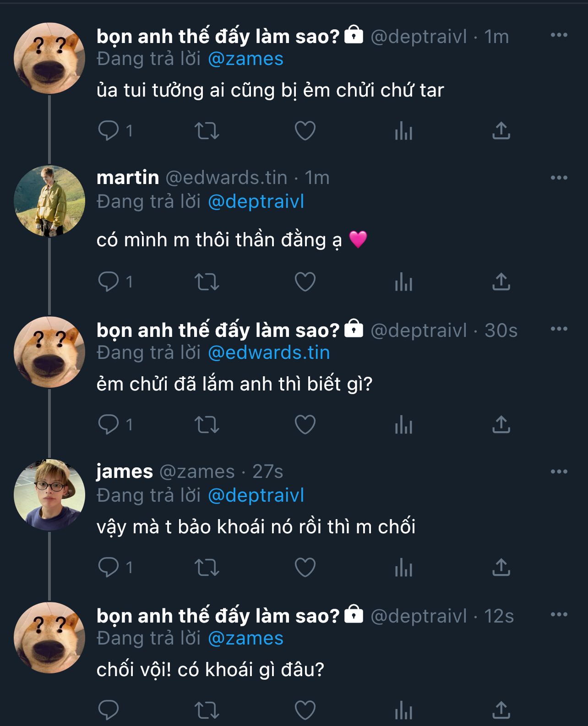The height and width of the screenshot is (726, 588).
Task: Like the "ẻm chửi đã lắm" tweet
Action: click(x=305, y=425)
